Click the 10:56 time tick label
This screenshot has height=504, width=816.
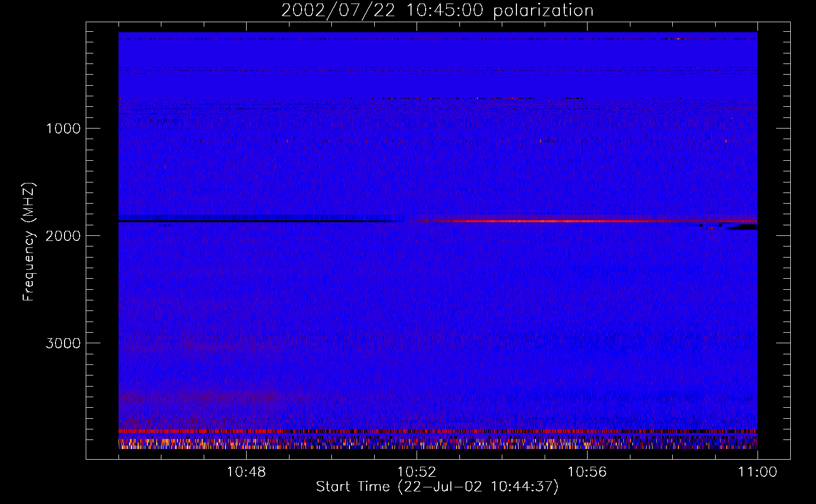tap(587, 472)
